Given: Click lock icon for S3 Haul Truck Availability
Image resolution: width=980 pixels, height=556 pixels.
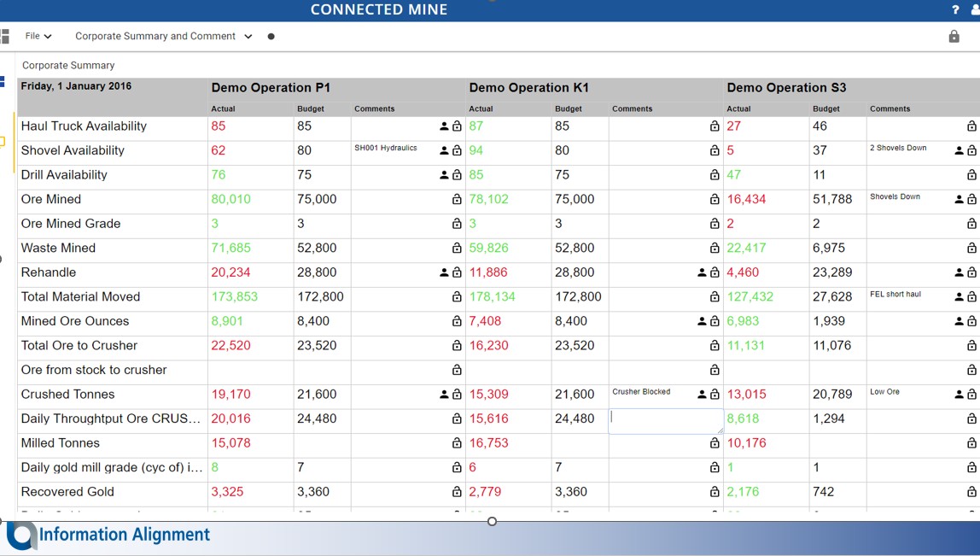Looking at the screenshot, I should [971, 126].
